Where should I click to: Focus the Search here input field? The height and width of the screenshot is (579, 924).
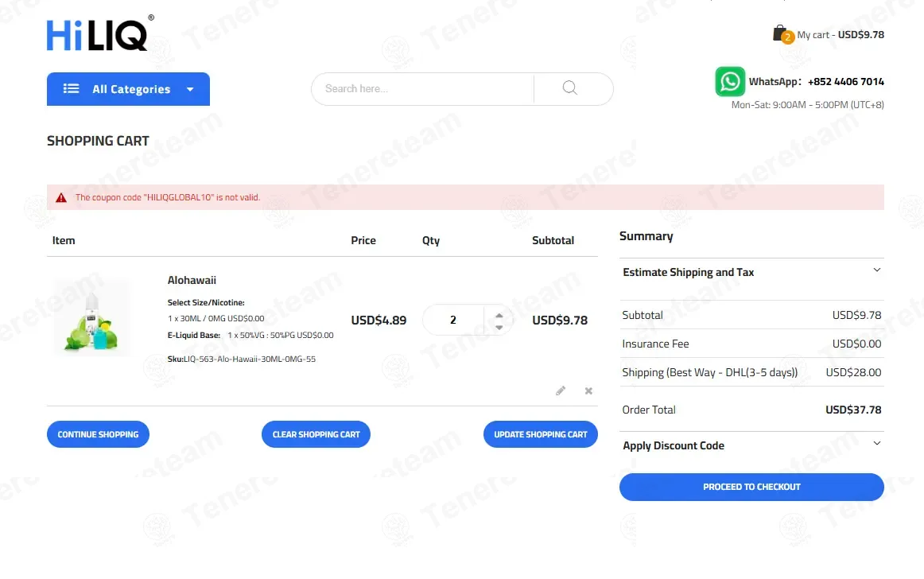[422, 88]
